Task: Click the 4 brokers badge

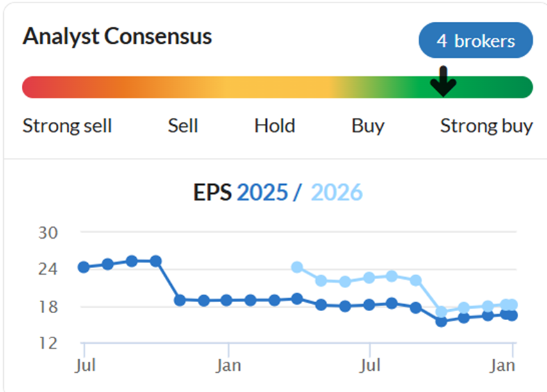Action: click(x=475, y=40)
